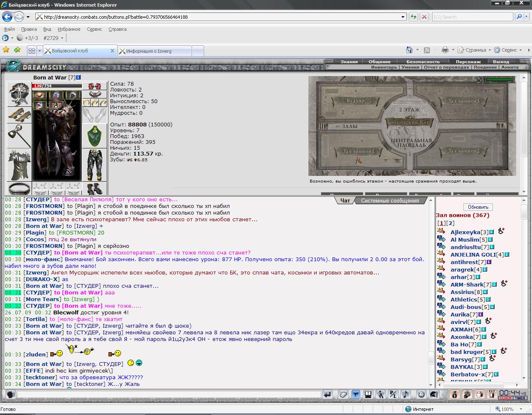Open the Избранное menu
Screen dimensions: 532x415
click(x=69, y=29)
